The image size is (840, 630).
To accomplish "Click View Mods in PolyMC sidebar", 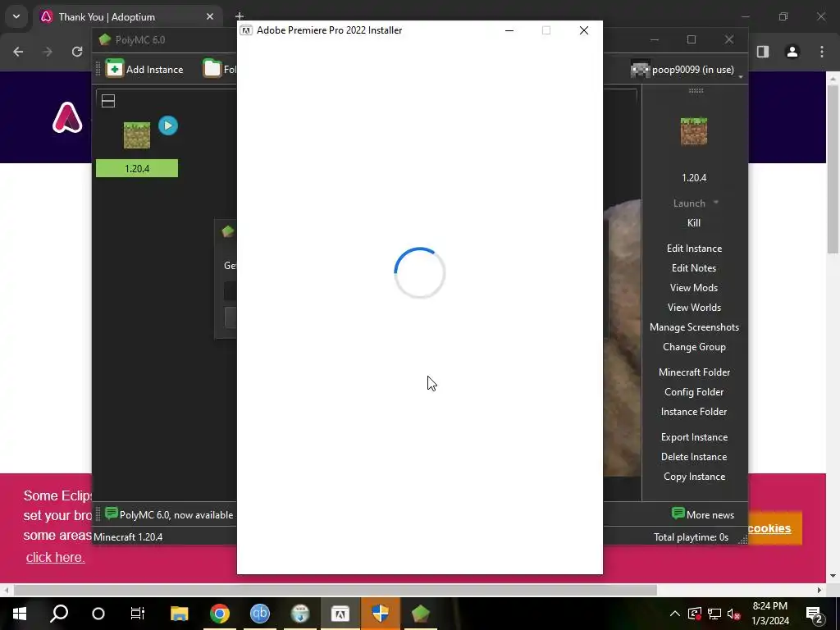I will click(x=694, y=288).
